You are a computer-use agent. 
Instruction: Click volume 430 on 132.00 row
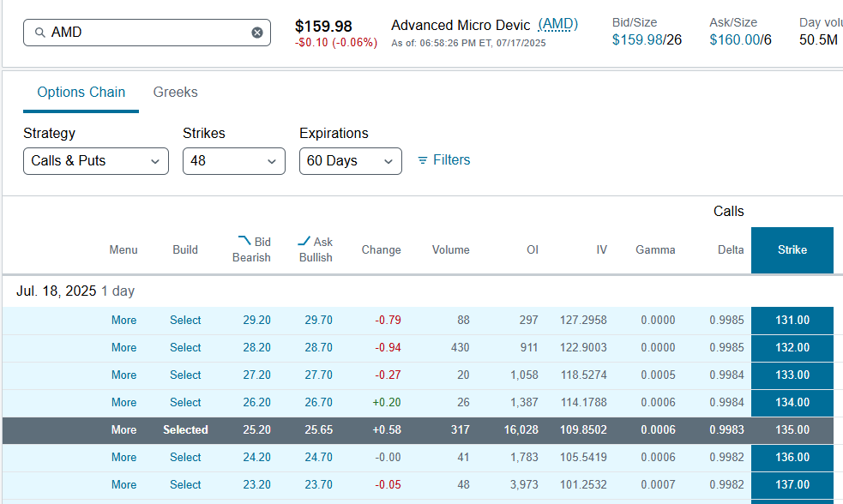[x=461, y=348]
